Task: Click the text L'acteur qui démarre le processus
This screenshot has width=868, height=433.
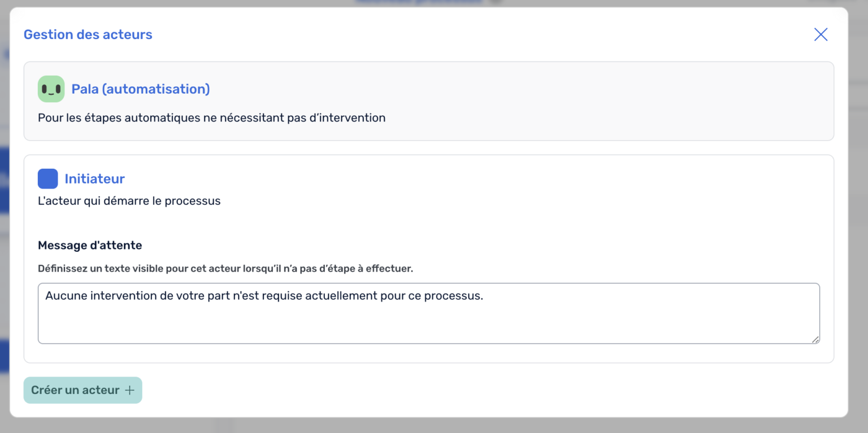Action: coord(129,200)
